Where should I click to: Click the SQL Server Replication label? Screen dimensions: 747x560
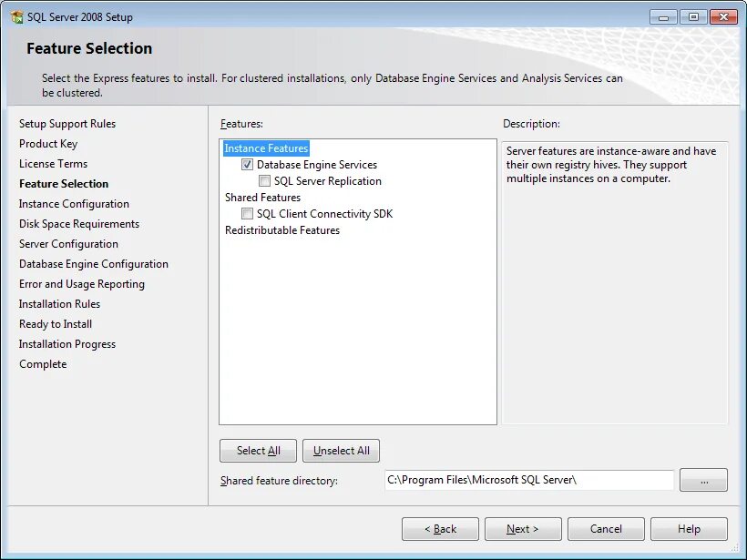click(x=328, y=181)
